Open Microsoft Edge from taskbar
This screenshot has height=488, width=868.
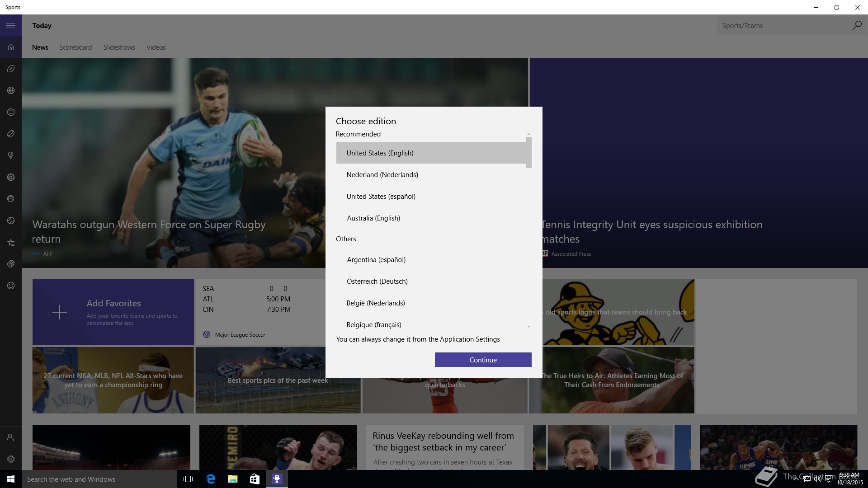tap(211, 479)
